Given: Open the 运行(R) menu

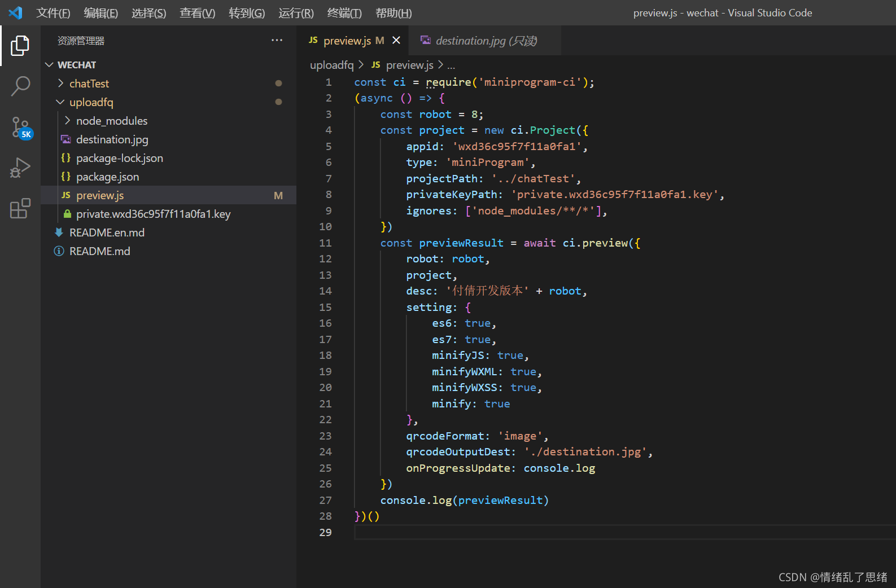Looking at the screenshot, I should click(x=296, y=12).
